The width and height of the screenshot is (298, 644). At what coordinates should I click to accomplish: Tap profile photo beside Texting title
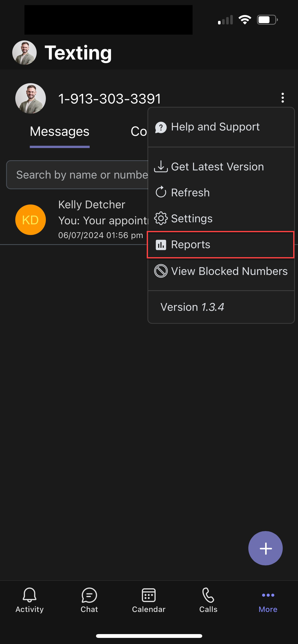click(x=24, y=53)
